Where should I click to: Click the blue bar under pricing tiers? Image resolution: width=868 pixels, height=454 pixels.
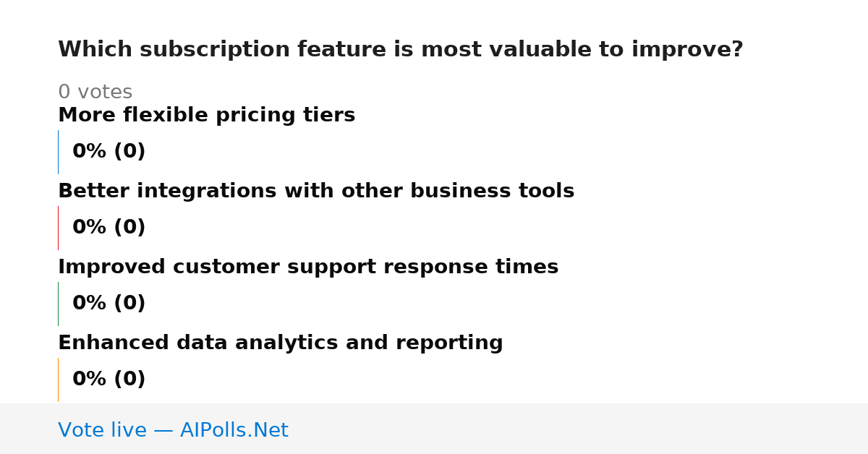58,152
